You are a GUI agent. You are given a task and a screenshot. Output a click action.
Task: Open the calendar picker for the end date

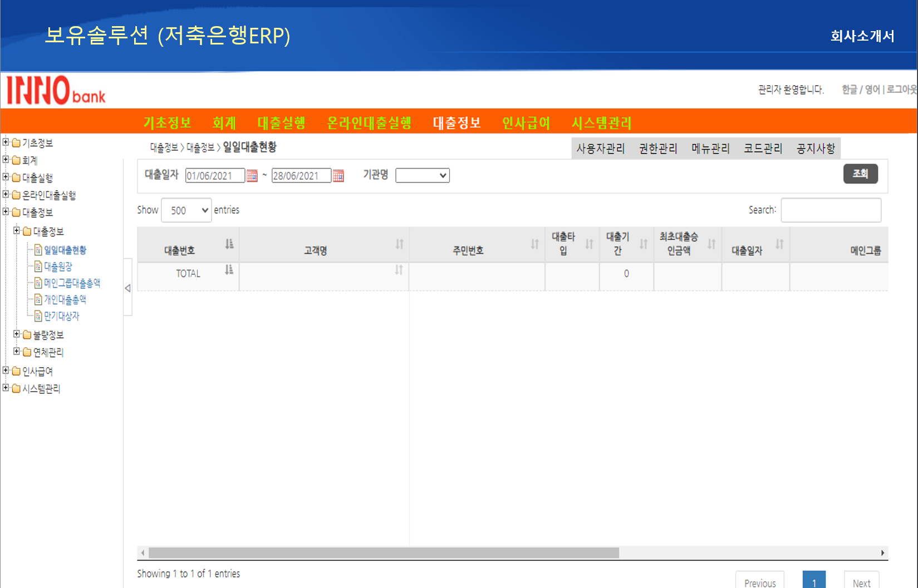click(338, 175)
